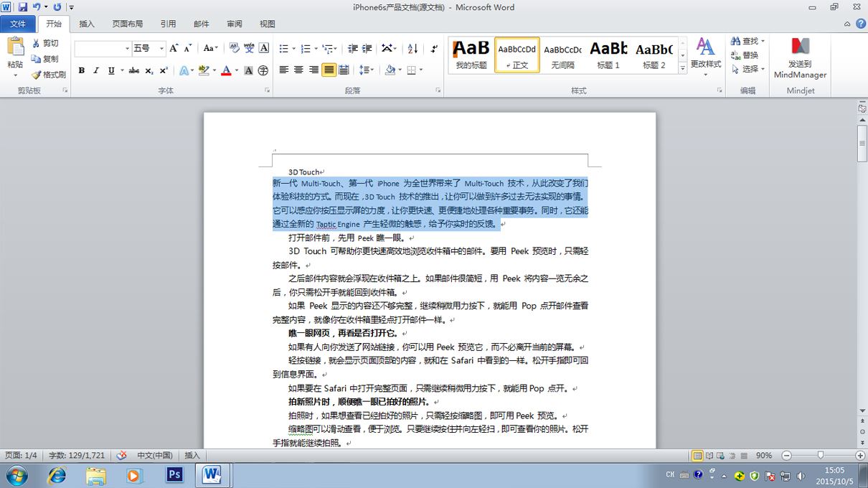Switch to the References (引用) tab
Image resolution: width=868 pixels, height=488 pixels.
click(168, 24)
